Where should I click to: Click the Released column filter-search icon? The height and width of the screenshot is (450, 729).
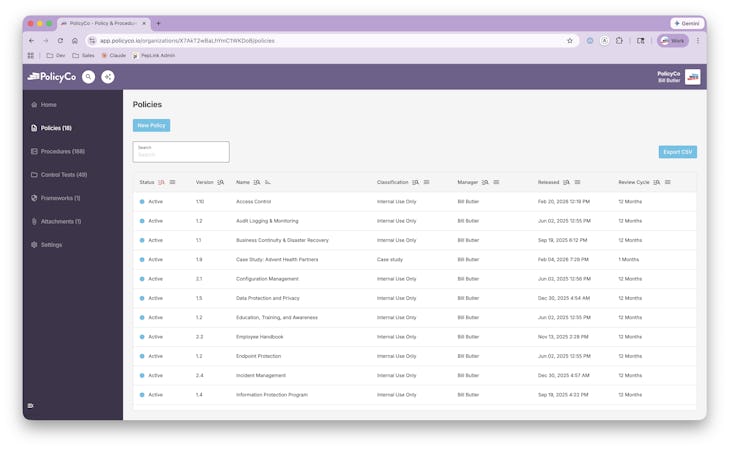[x=566, y=182]
